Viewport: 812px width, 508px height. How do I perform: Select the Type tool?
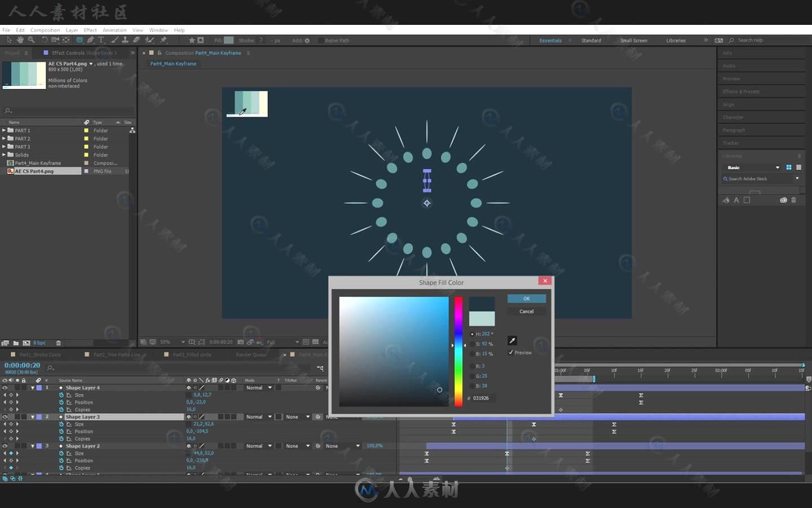101,40
